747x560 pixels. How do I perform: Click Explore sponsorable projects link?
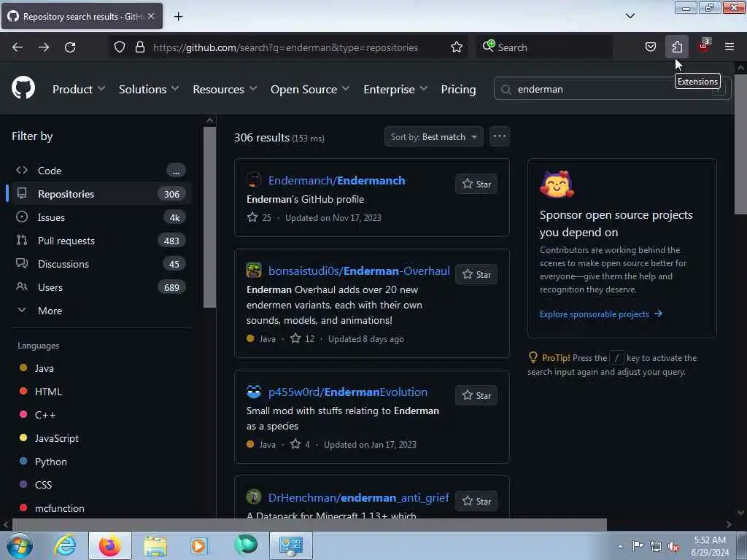pos(601,314)
